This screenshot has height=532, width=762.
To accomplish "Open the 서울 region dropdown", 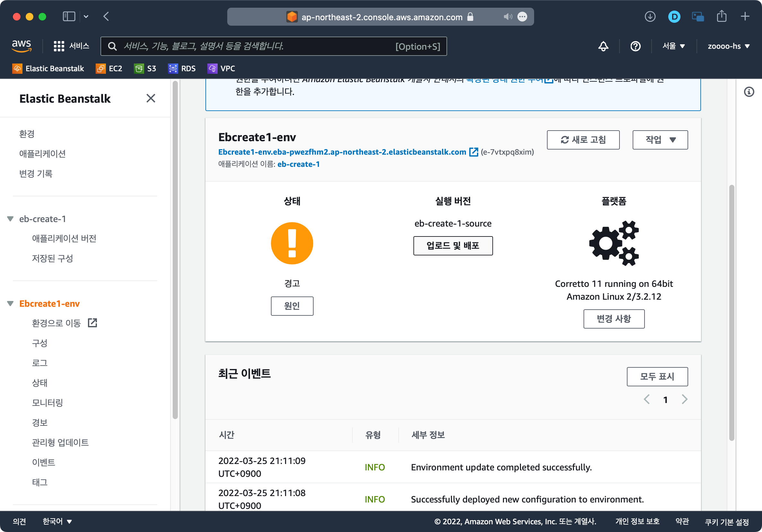I will point(673,46).
